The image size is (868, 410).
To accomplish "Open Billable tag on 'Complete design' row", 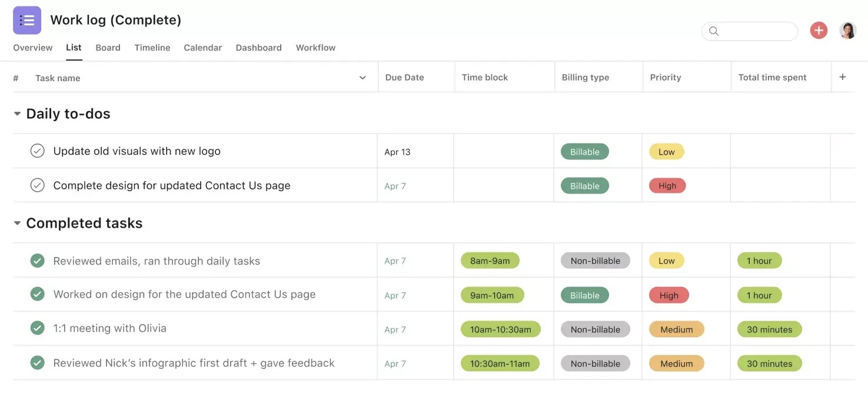I will pos(584,186).
